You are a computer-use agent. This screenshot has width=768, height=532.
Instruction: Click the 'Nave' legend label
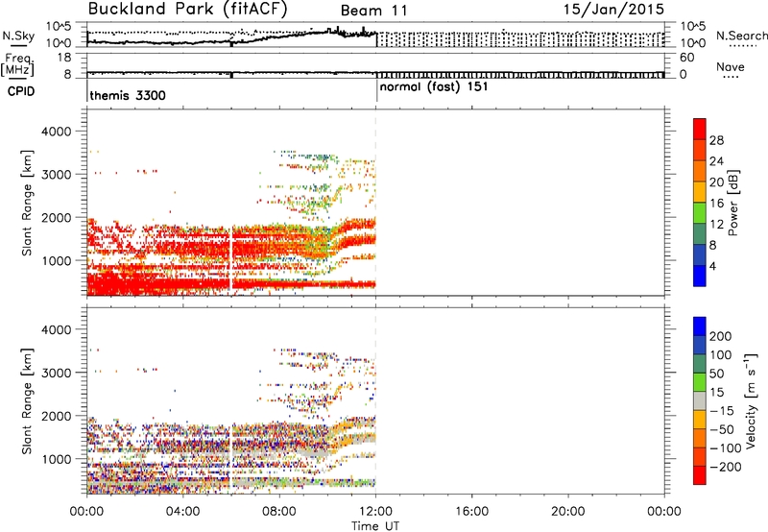[x=731, y=67]
